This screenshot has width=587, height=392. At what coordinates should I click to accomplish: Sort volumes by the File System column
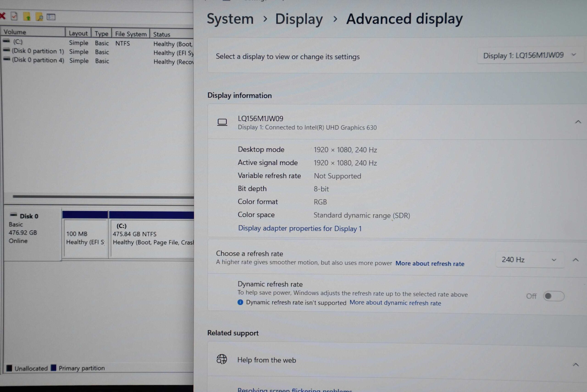tap(131, 34)
